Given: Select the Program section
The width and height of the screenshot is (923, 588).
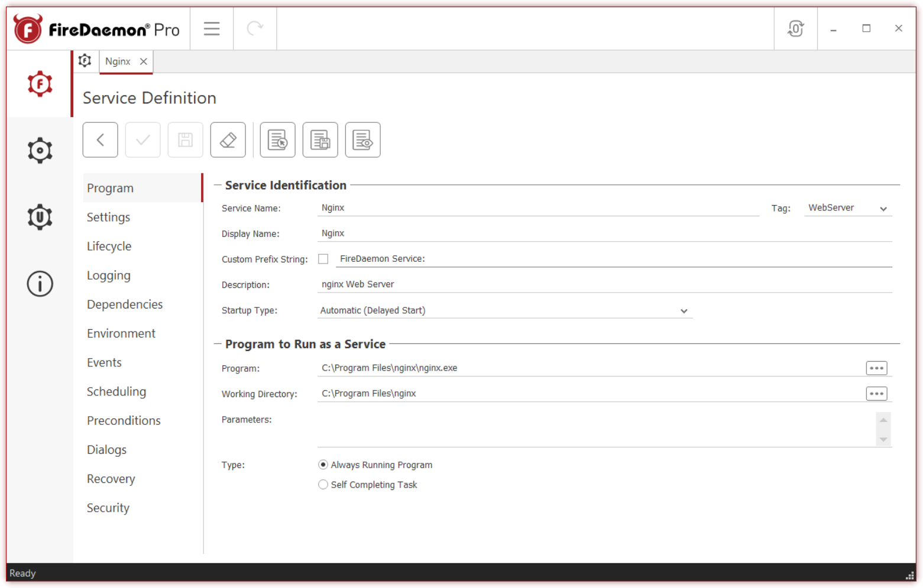Looking at the screenshot, I should pos(142,188).
